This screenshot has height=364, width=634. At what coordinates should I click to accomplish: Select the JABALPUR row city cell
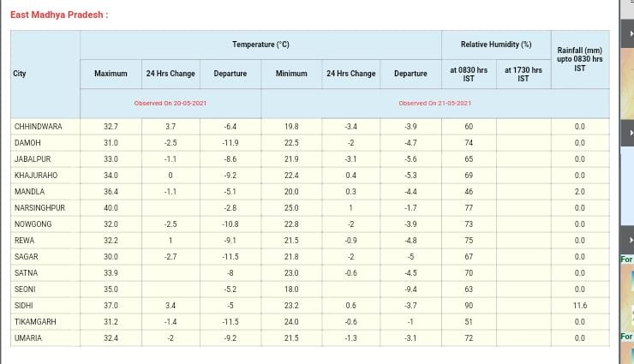coord(33,159)
